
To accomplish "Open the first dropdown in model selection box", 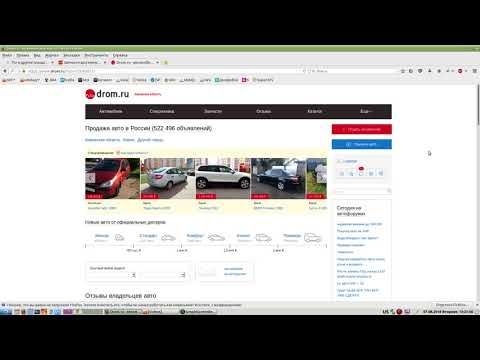I will (113, 275).
